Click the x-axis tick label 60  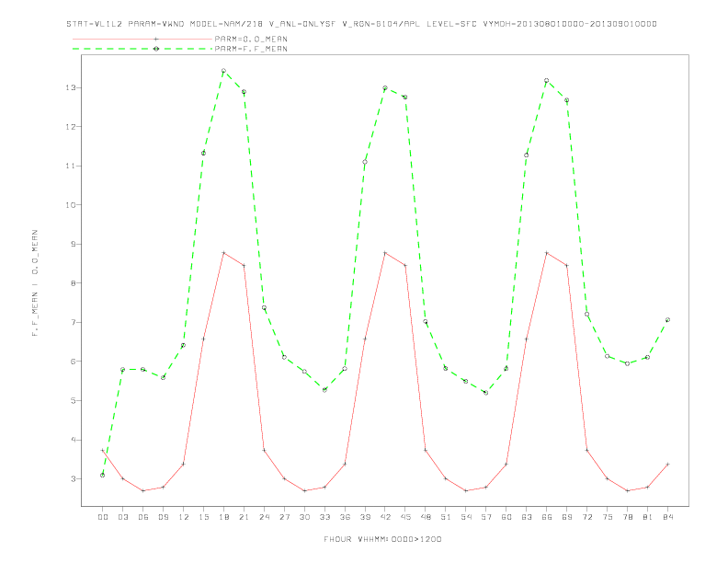tap(506, 517)
